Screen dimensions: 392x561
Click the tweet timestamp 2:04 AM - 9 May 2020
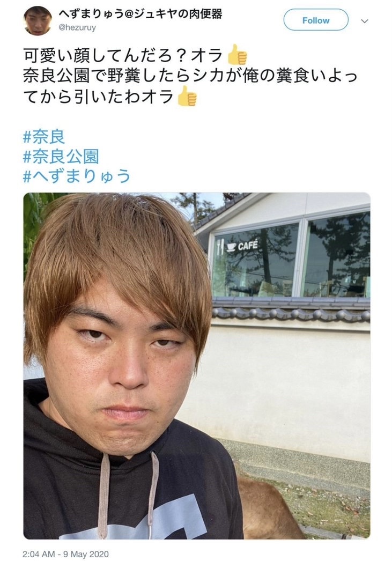[65, 554]
